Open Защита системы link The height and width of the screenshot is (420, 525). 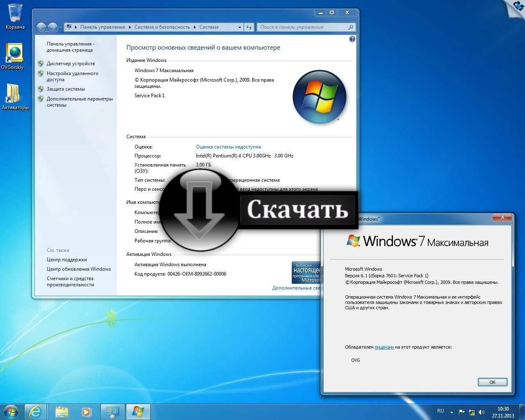(66, 89)
